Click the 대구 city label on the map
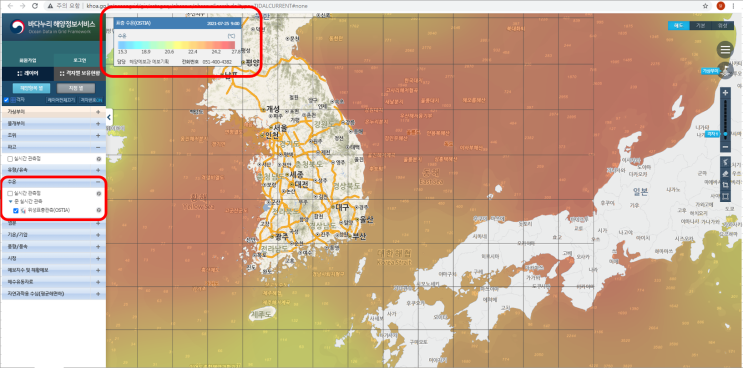The height and width of the screenshot is (368, 743). coord(342,207)
